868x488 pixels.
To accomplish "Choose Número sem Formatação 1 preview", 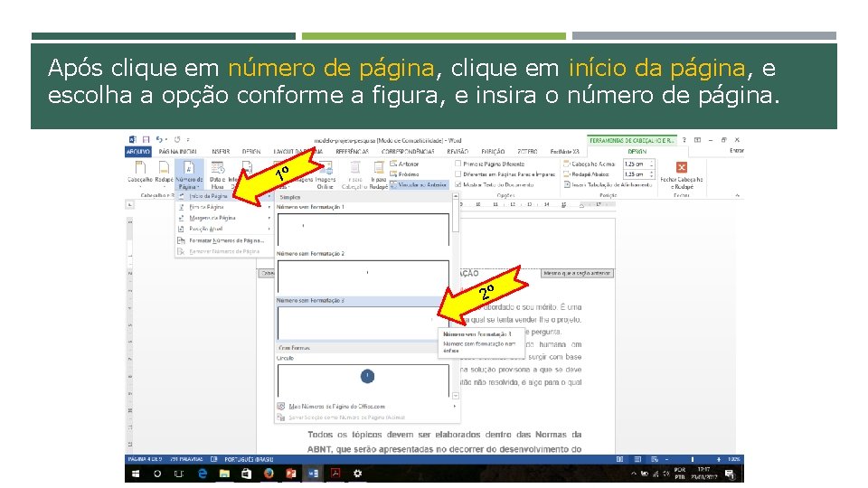I will pos(363,229).
